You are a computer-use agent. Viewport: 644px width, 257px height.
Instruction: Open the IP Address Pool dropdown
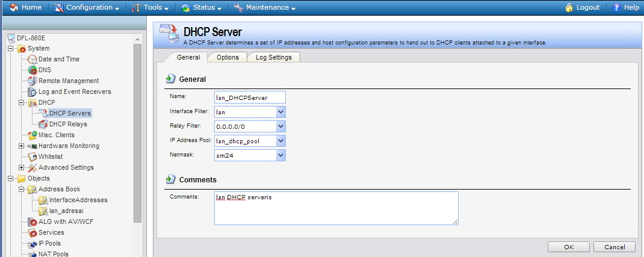pyautogui.click(x=280, y=141)
